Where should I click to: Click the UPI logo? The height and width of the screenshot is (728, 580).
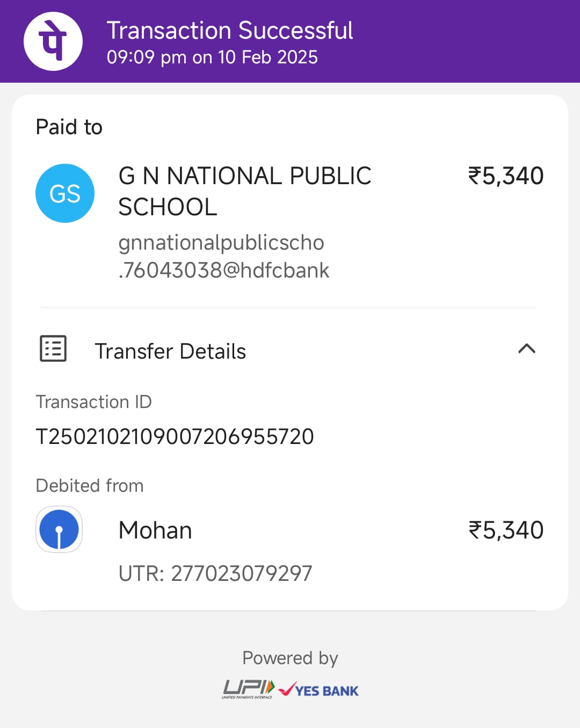[x=248, y=689]
